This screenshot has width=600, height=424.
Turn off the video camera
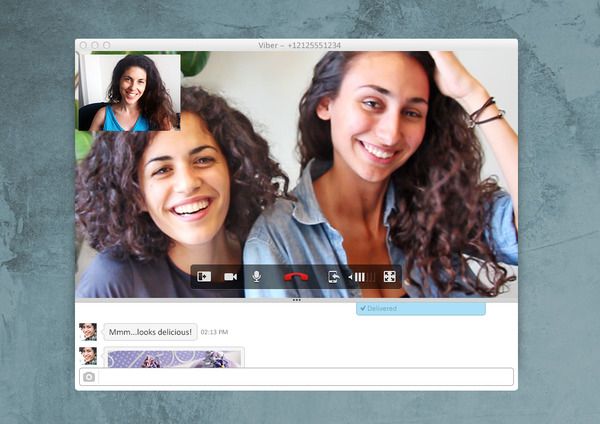(230, 277)
